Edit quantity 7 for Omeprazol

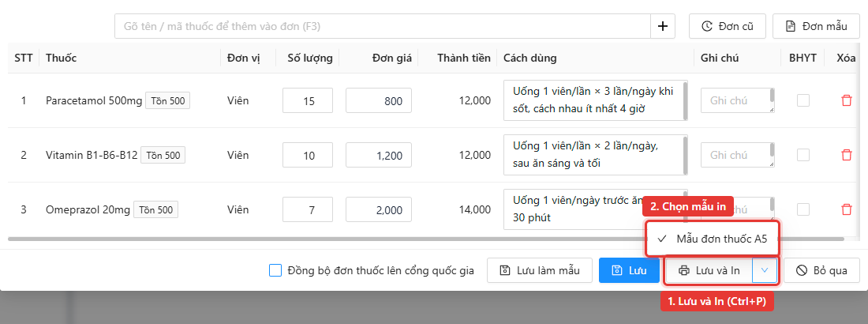(x=308, y=209)
